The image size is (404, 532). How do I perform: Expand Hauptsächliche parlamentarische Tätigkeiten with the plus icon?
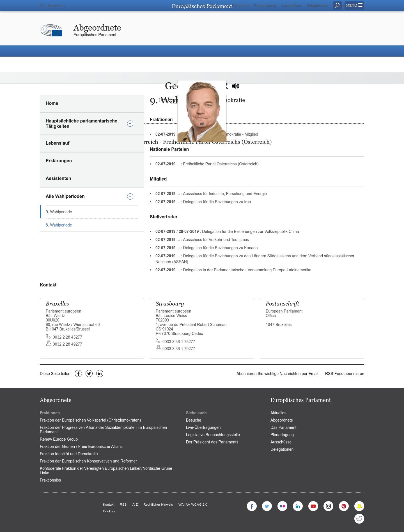coord(130,124)
